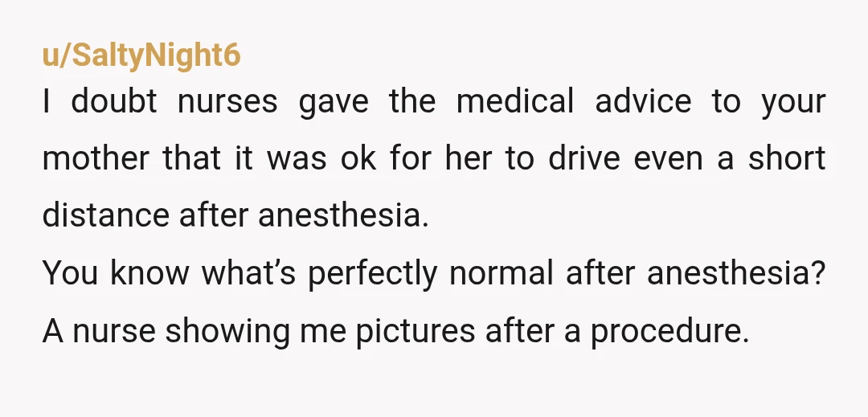Click "anesthesia?" ending the fourth line
The width and height of the screenshot is (868, 417).
(x=736, y=272)
